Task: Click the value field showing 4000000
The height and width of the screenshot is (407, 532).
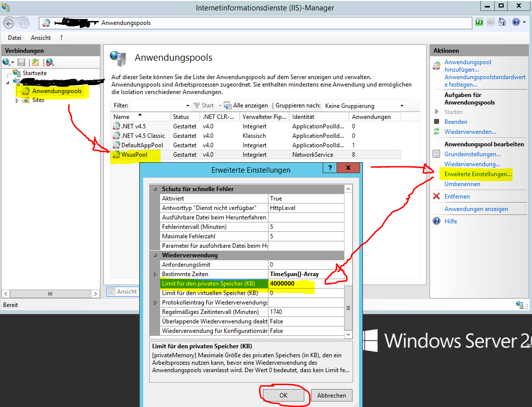Action: [x=307, y=284]
